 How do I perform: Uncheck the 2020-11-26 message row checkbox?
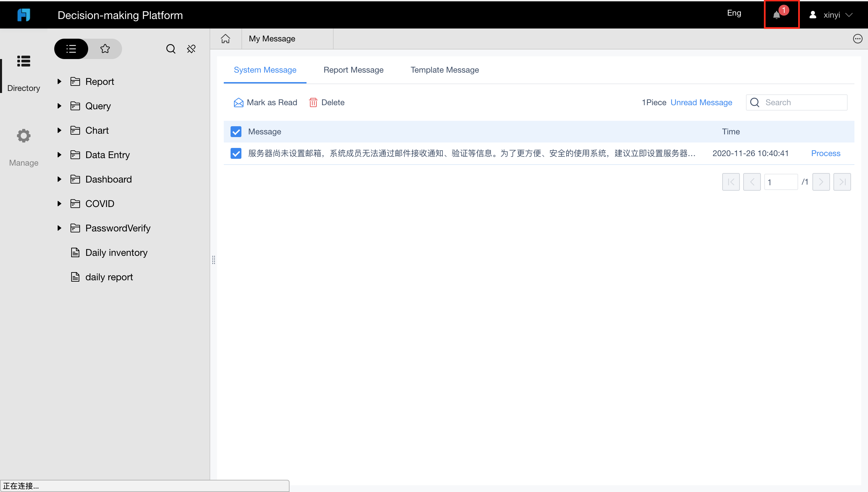236,153
